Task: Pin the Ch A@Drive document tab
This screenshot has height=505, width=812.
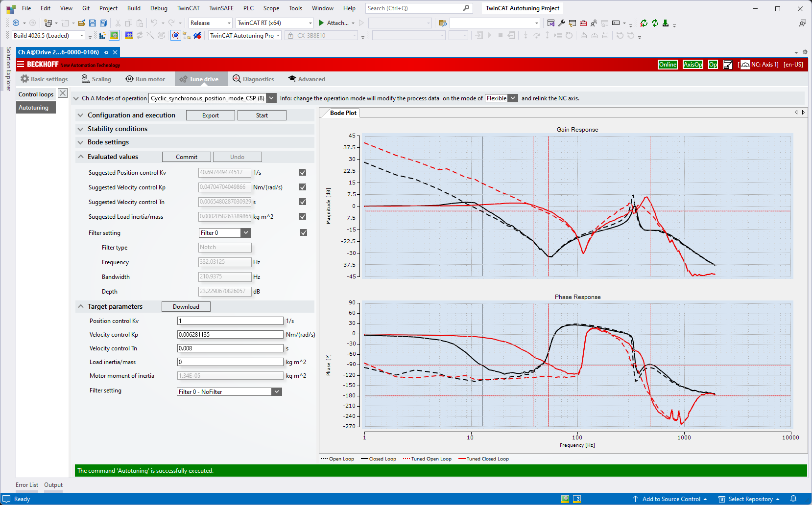Action: coord(106,52)
